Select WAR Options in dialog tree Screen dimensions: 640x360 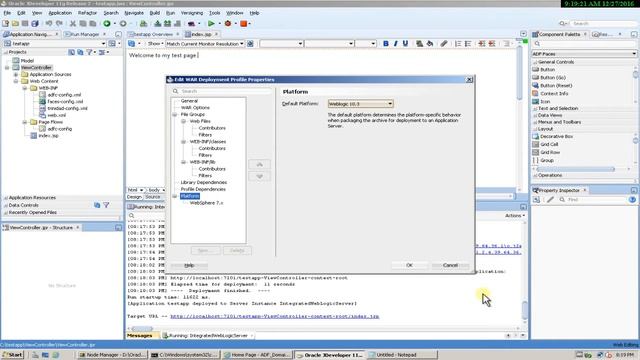tap(196, 108)
